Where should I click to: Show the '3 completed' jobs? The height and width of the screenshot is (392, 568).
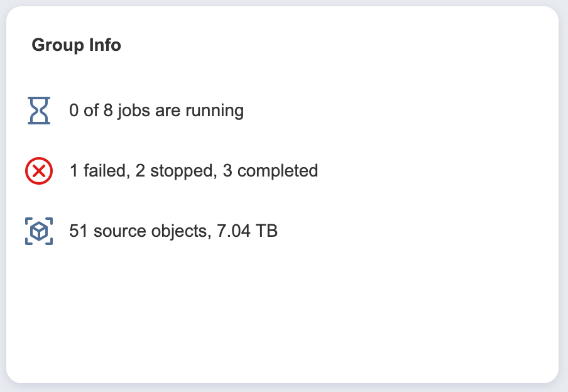[271, 171]
